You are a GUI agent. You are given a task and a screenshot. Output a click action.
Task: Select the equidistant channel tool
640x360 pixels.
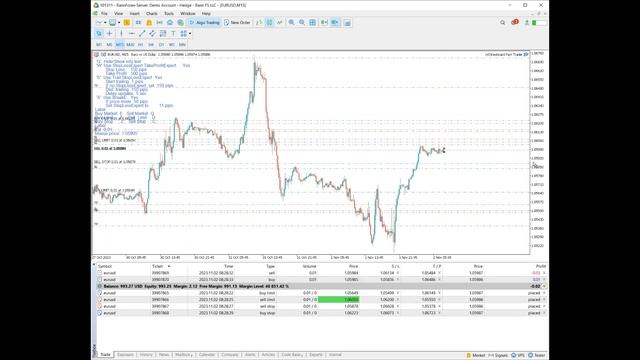(152, 33)
